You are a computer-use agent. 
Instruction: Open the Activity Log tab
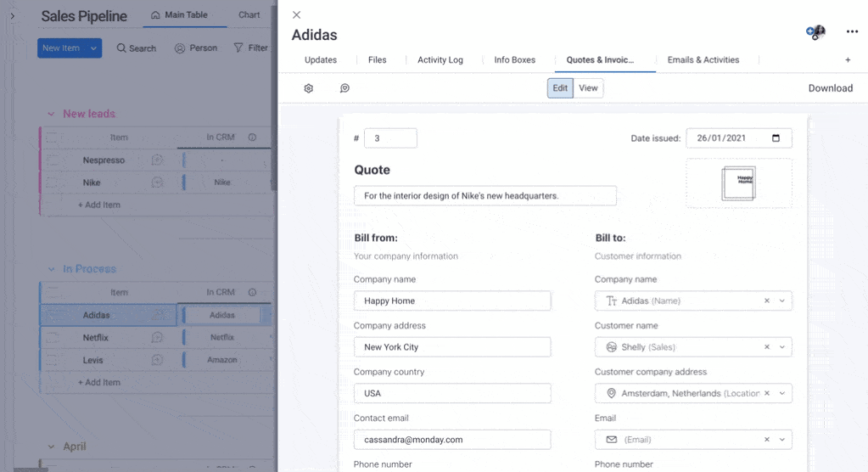point(440,59)
